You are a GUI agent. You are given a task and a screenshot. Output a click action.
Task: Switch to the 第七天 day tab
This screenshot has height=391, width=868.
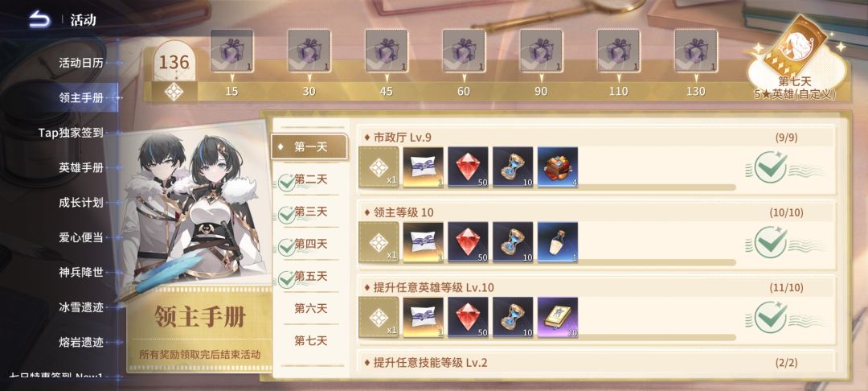tap(309, 340)
